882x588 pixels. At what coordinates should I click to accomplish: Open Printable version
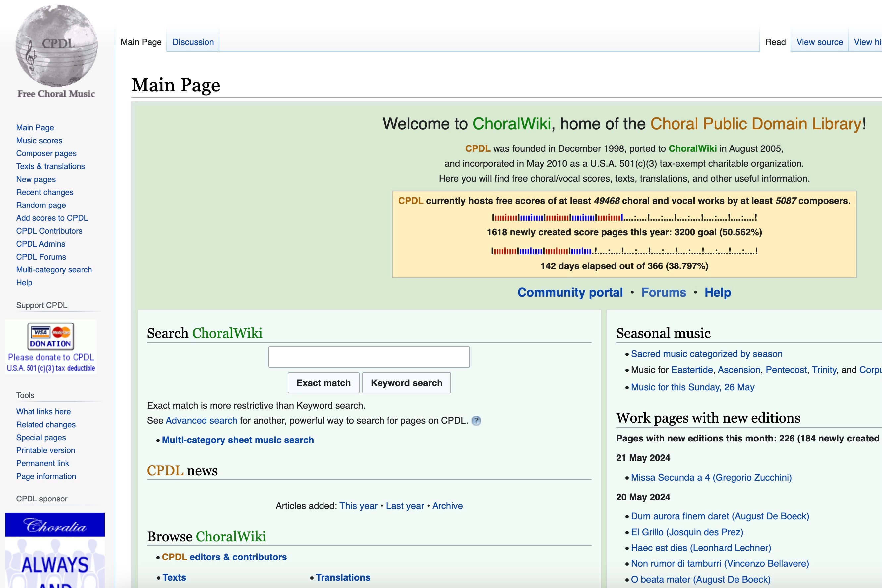point(45,450)
